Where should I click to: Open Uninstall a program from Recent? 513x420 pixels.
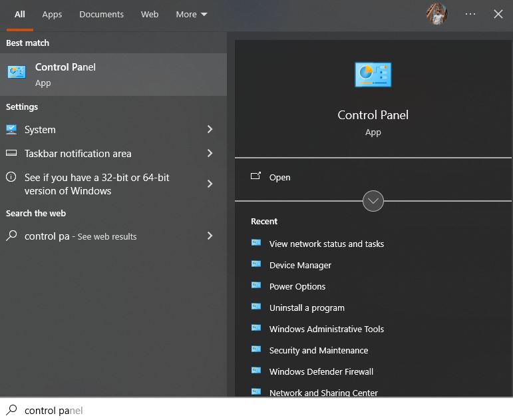307,308
